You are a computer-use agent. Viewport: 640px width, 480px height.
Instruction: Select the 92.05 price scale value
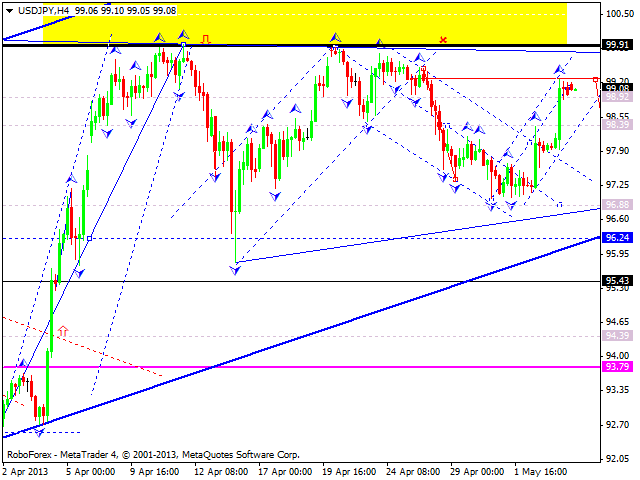617,459
